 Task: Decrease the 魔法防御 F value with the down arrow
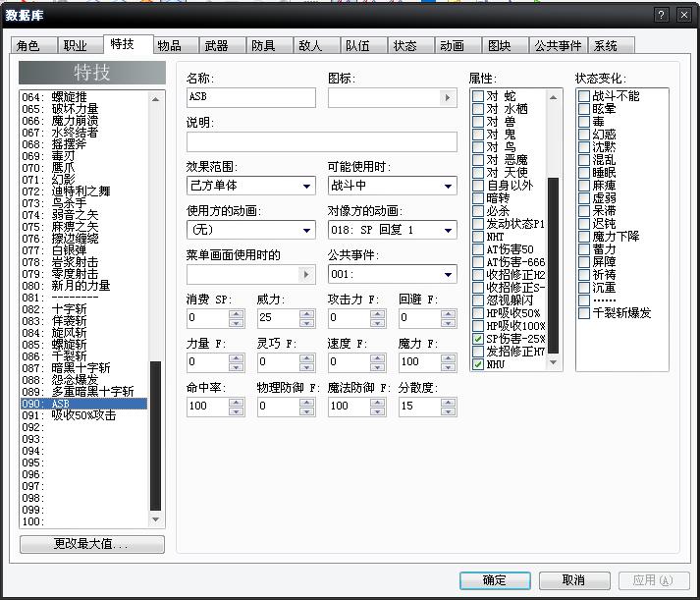[378, 411]
